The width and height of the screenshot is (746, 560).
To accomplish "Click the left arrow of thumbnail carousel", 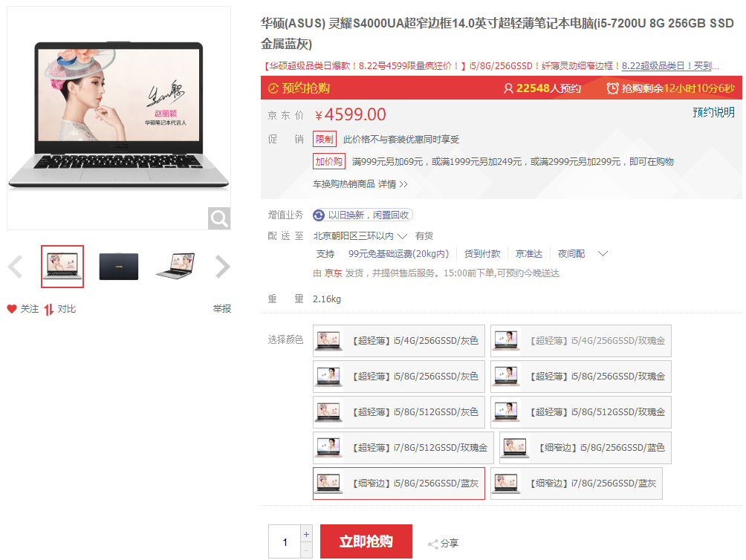I will pos(16,267).
